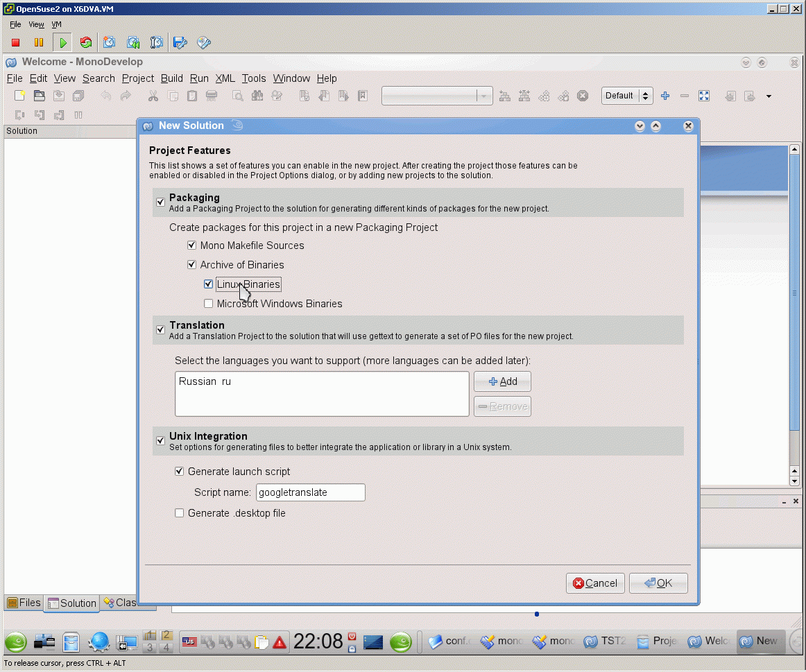This screenshot has height=672, width=806.
Task: Open the Default layout dropdown
Action: tap(627, 96)
